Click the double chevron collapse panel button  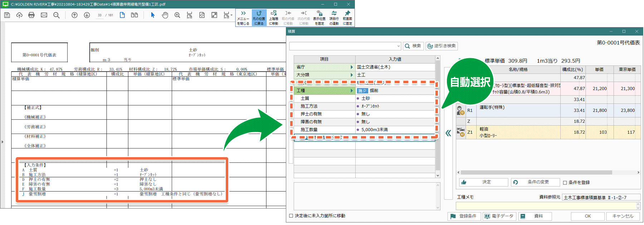point(448,133)
